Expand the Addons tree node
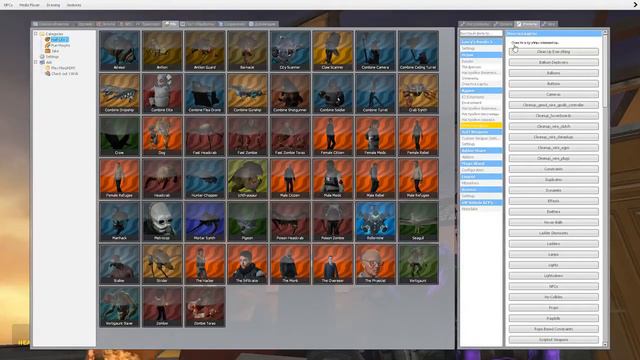 (36, 62)
